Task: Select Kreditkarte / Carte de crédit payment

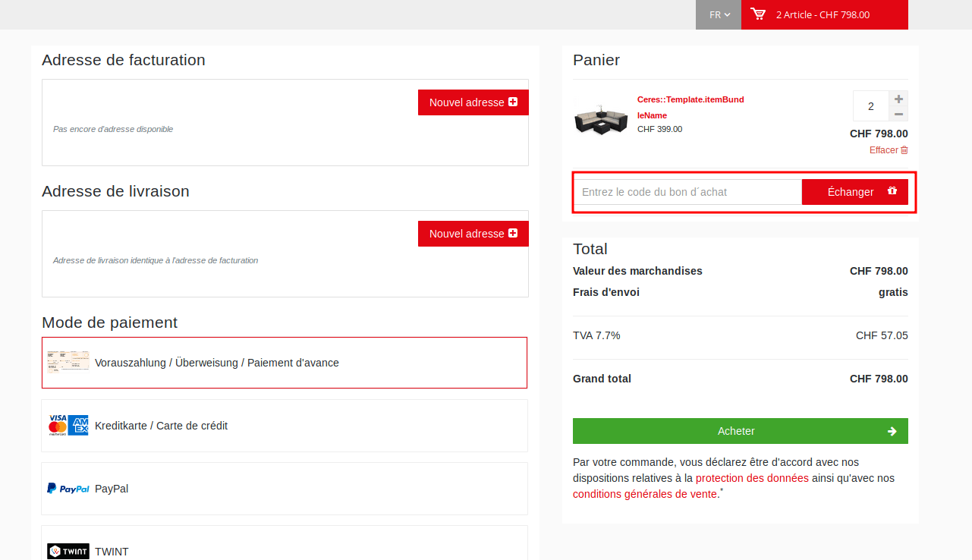Action: pyautogui.click(x=285, y=426)
